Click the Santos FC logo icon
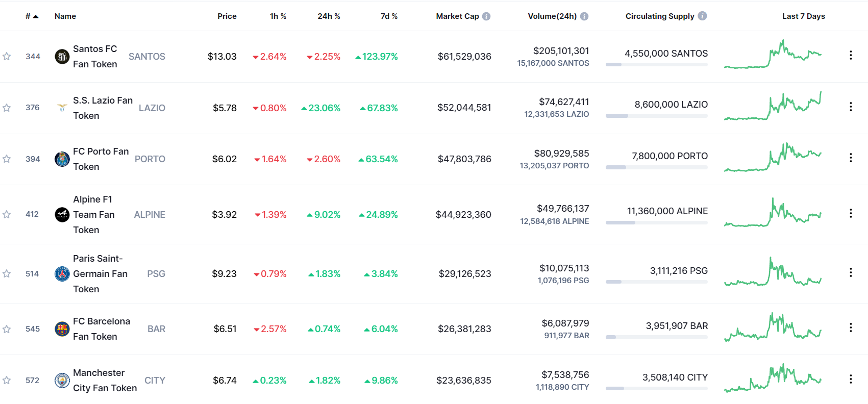 62,56
